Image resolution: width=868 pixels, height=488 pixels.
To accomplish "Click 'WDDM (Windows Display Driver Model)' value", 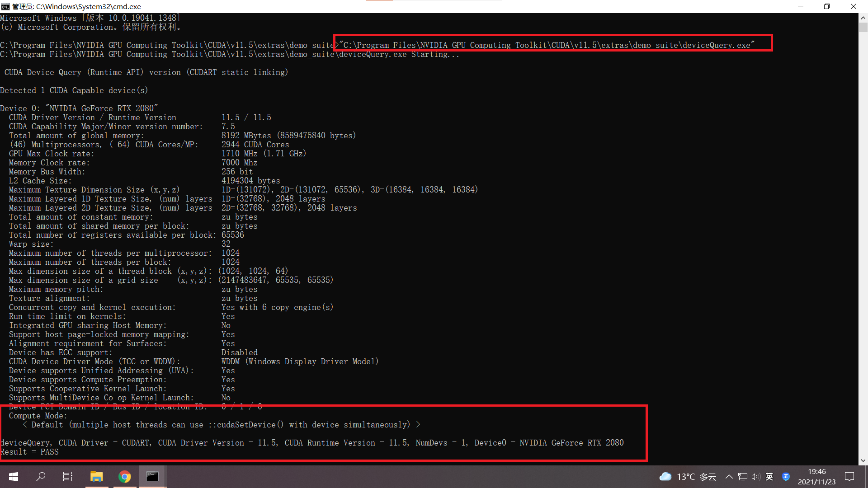I will 300,361.
